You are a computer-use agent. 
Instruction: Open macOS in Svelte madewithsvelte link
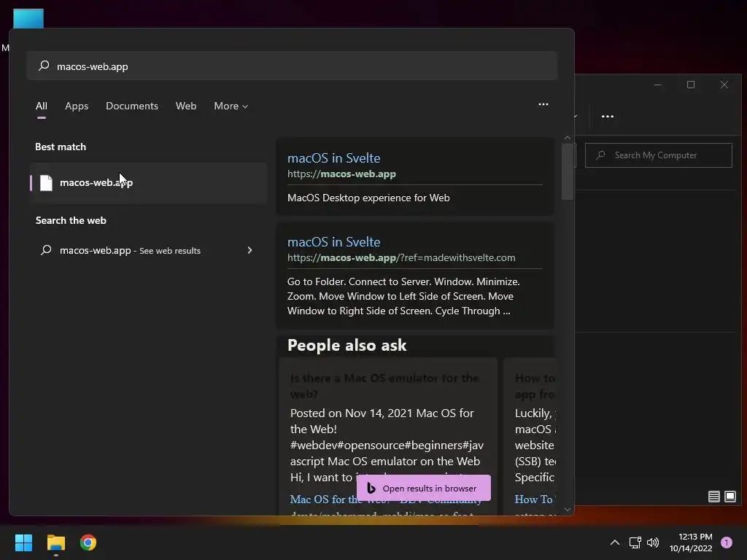(333, 242)
